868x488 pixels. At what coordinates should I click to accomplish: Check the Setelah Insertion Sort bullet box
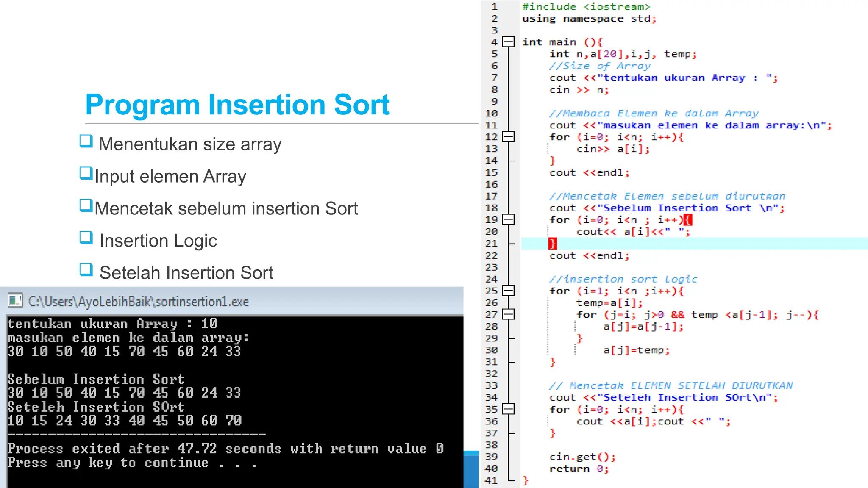pos(86,270)
